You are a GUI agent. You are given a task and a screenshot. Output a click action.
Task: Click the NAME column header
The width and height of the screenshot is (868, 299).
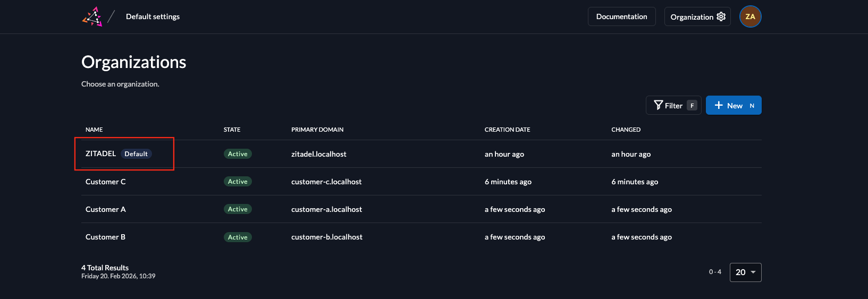(x=94, y=130)
